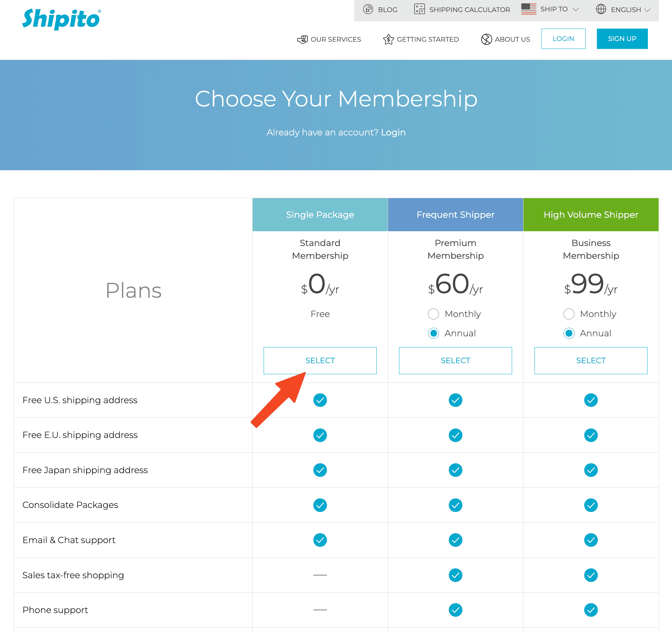This screenshot has width=672, height=632.
Task: Open the Our Services menu
Action: (x=336, y=39)
